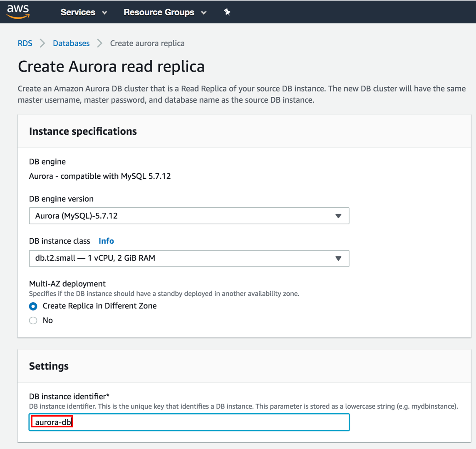Click the Multi-AZ deployment label
This screenshot has width=476, height=449.
click(67, 284)
